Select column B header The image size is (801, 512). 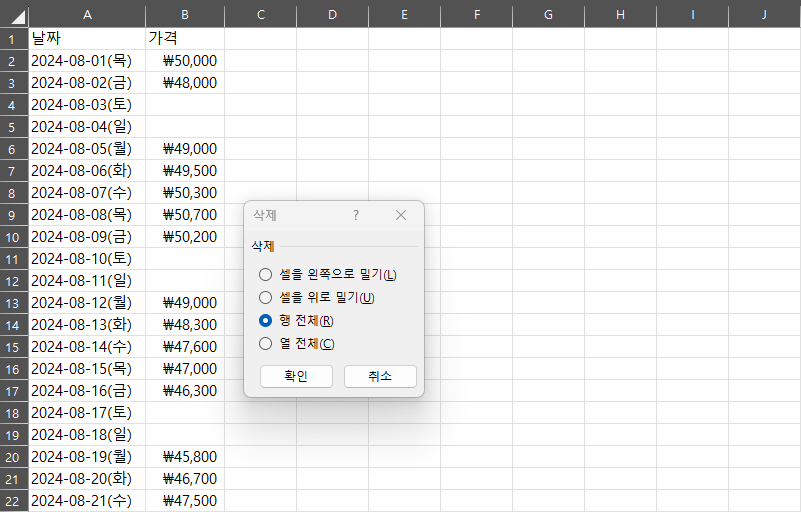[185, 15]
